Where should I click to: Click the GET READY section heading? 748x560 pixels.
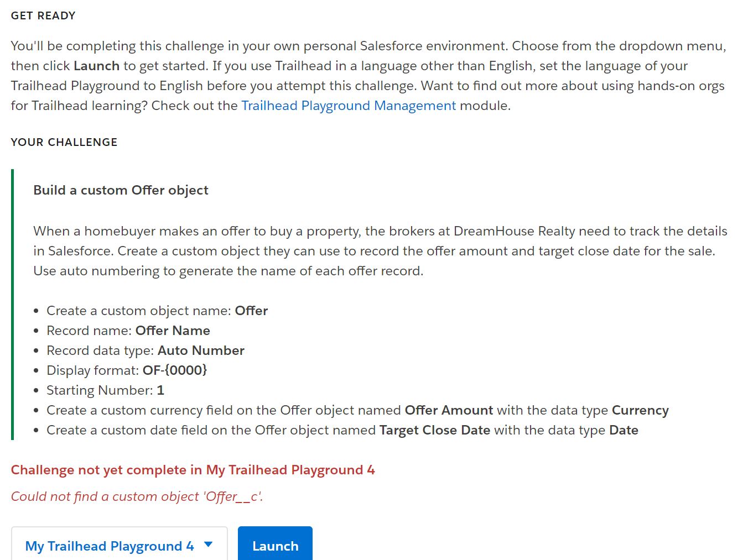coord(43,15)
